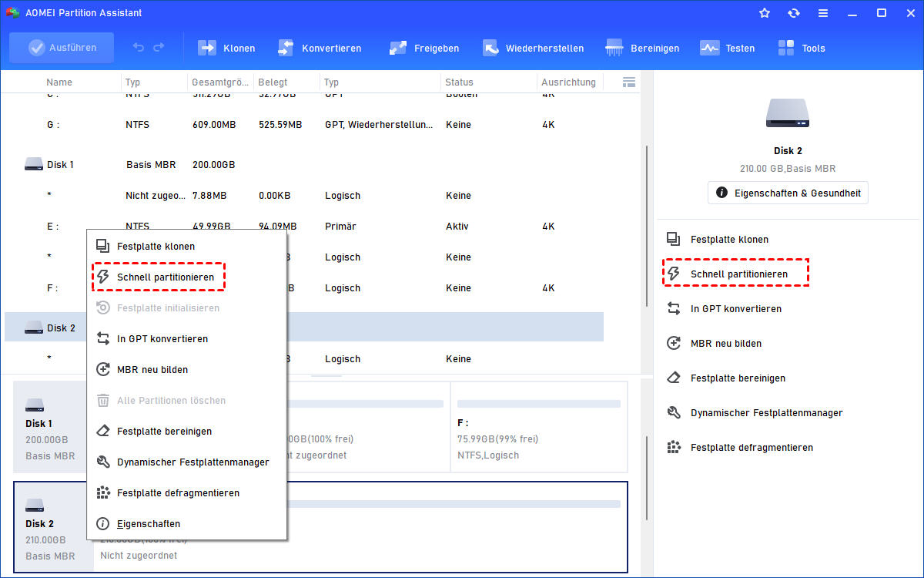Click the redo arrow icon

point(159,48)
